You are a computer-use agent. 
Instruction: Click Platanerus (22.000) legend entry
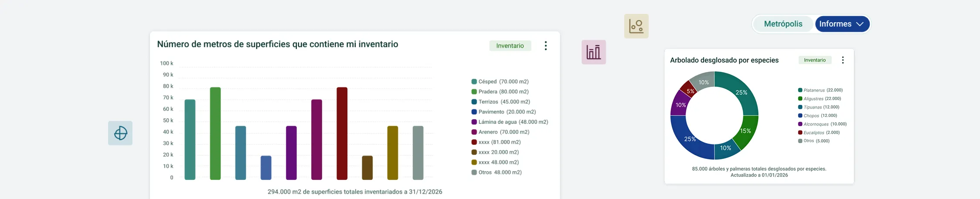[x=820, y=90]
